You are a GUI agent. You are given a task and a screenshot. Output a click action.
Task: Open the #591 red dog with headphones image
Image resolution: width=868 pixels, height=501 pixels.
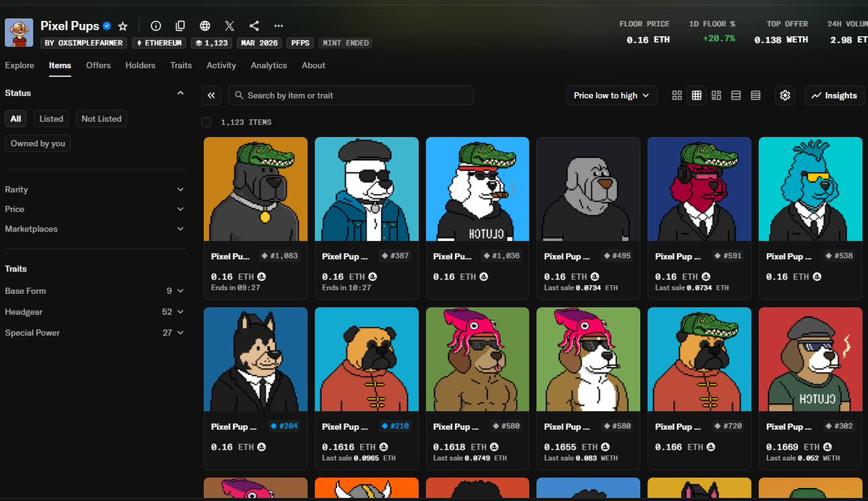pos(699,189)
